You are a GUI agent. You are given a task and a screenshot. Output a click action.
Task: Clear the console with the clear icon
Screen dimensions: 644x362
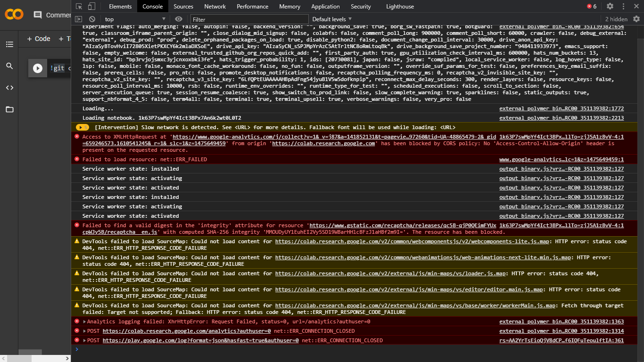coord(92,19)
